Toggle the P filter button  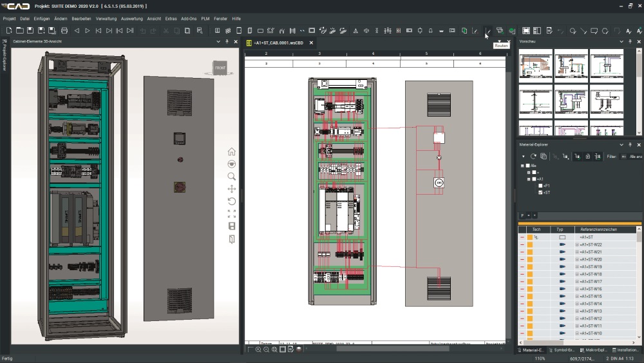[522, 215]
